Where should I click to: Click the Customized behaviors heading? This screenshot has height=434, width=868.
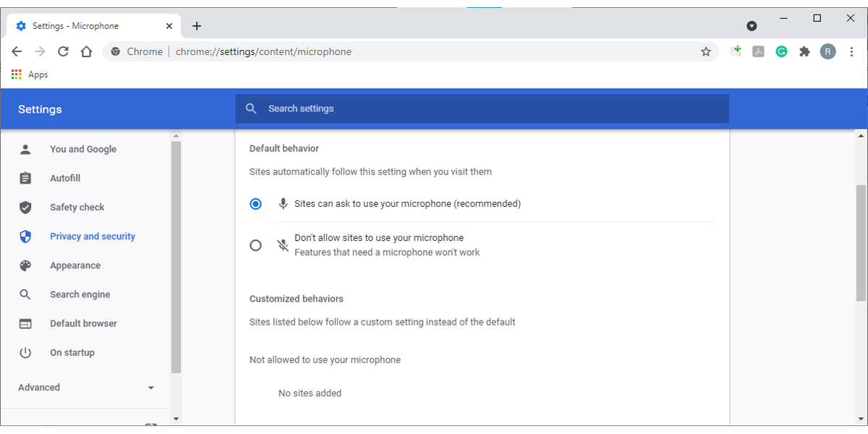coord(297,299)
